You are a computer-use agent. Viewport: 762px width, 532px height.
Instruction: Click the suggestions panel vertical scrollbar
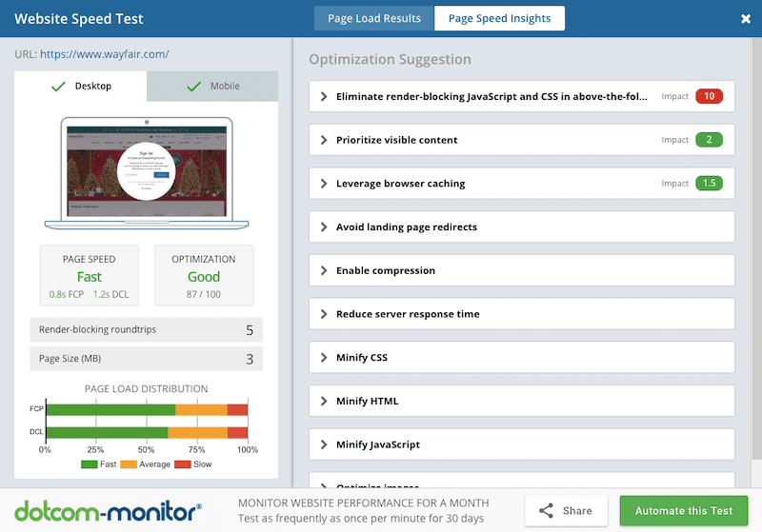pyautogui.click(x=756, y=247)
